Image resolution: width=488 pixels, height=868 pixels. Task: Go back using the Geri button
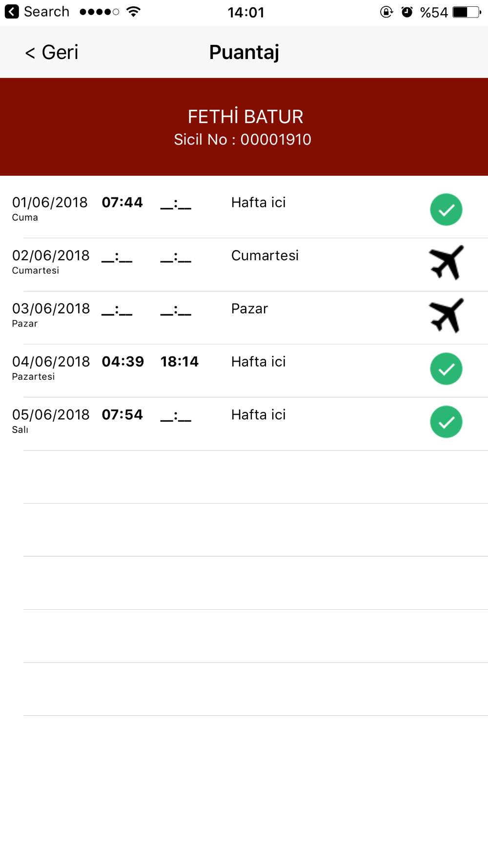click(x=52, y=52)
